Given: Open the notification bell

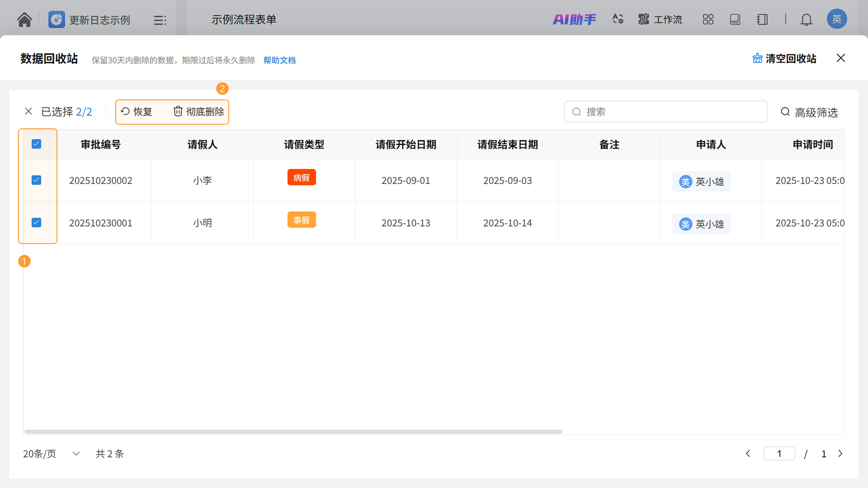Looking at the screenshot, I should coord(806,19).
